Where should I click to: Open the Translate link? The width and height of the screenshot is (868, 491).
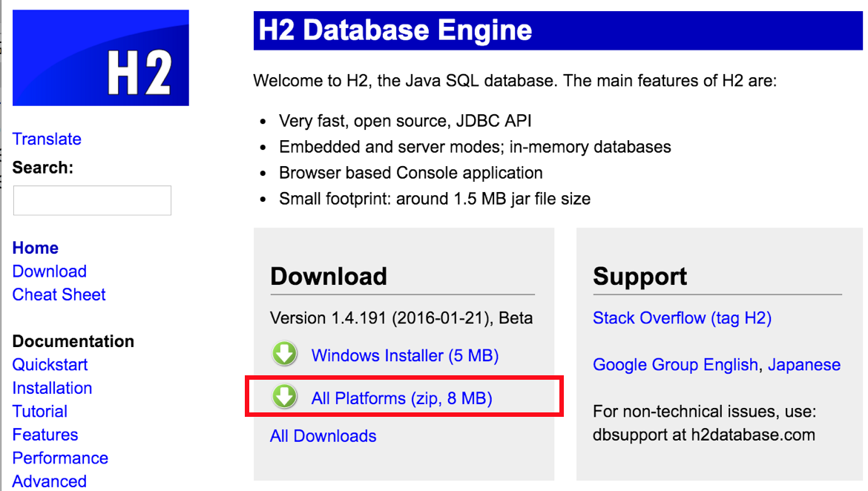(x=47, y=139)
